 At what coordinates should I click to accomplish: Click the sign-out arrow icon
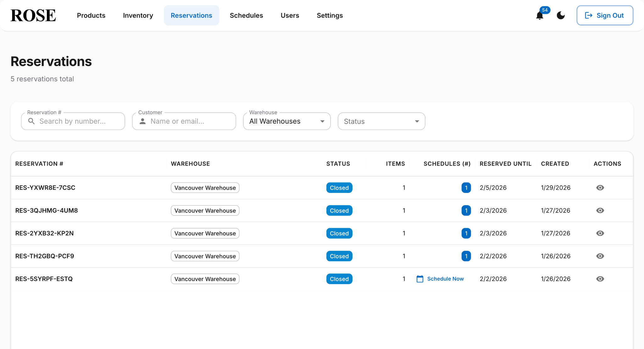click(x=588, y=15)
